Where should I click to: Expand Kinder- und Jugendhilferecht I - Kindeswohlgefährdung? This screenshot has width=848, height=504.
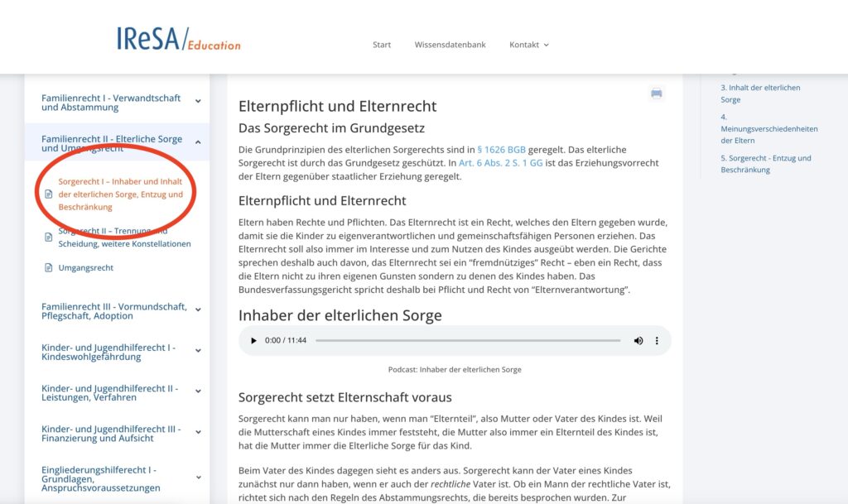click(x=198, y=351)
